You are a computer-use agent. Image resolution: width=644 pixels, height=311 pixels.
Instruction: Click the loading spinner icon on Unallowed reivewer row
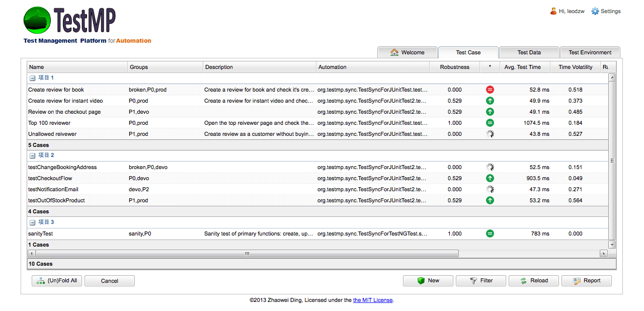tap(490, 134)
